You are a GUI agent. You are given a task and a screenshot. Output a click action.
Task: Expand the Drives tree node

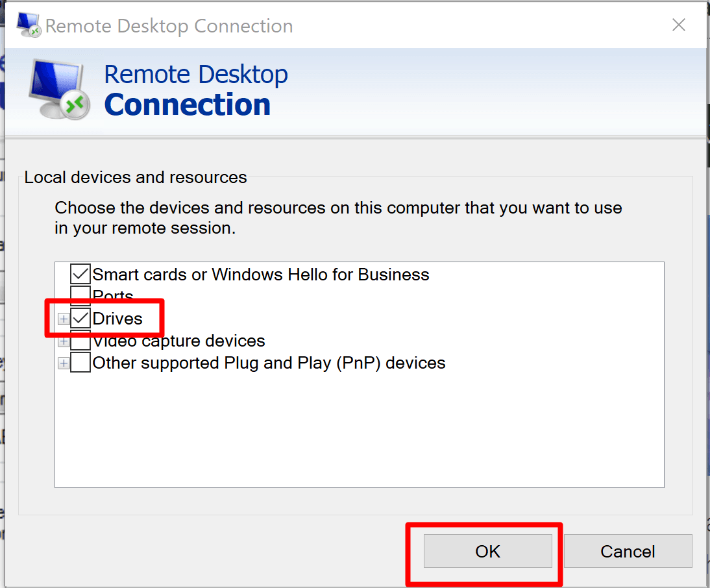(64, 319)
